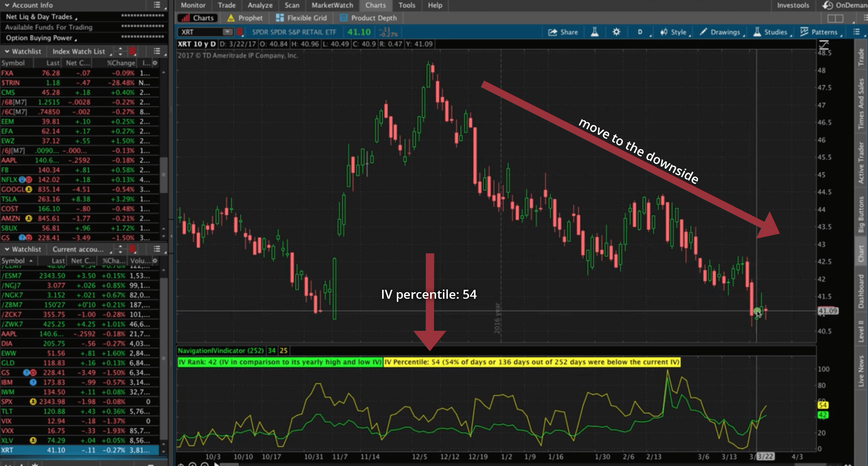This screenshot has width=868, height=466.
Task: Click Current account watchlist red link swatch
Action: point(132,249)
